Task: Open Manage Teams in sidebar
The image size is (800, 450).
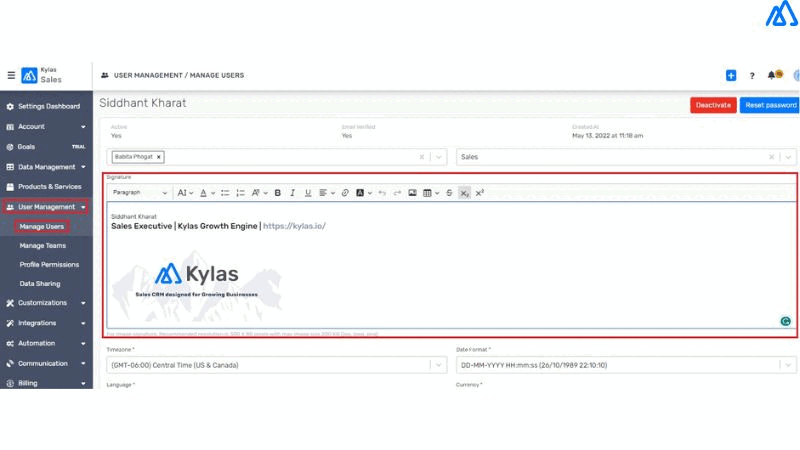Action: [x=43, y=245]
